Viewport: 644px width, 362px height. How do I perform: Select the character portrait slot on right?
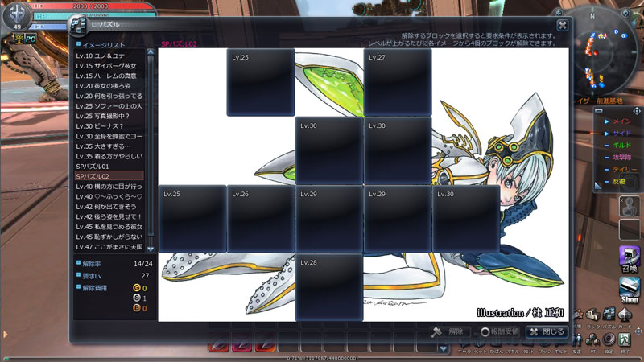click(x=630, y=206)
